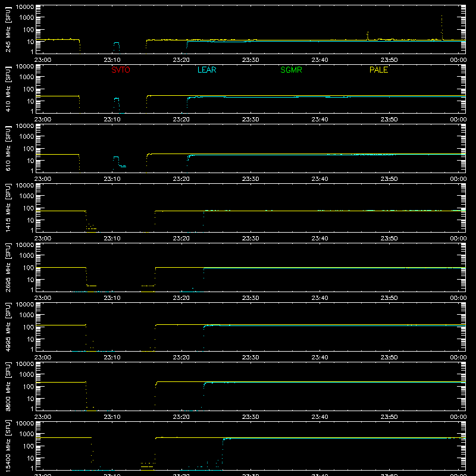The height and width of the screenshot is (476, 476).
Task: Click the 23:50 time label below 610 MHz plot
Action: point(389,179)
